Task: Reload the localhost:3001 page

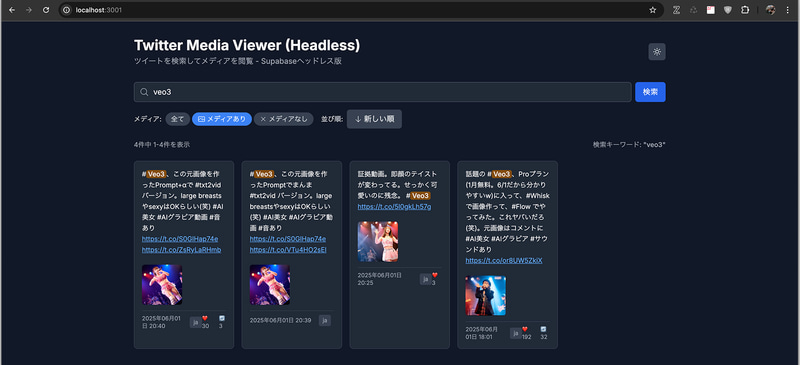Action: (46, 10)
